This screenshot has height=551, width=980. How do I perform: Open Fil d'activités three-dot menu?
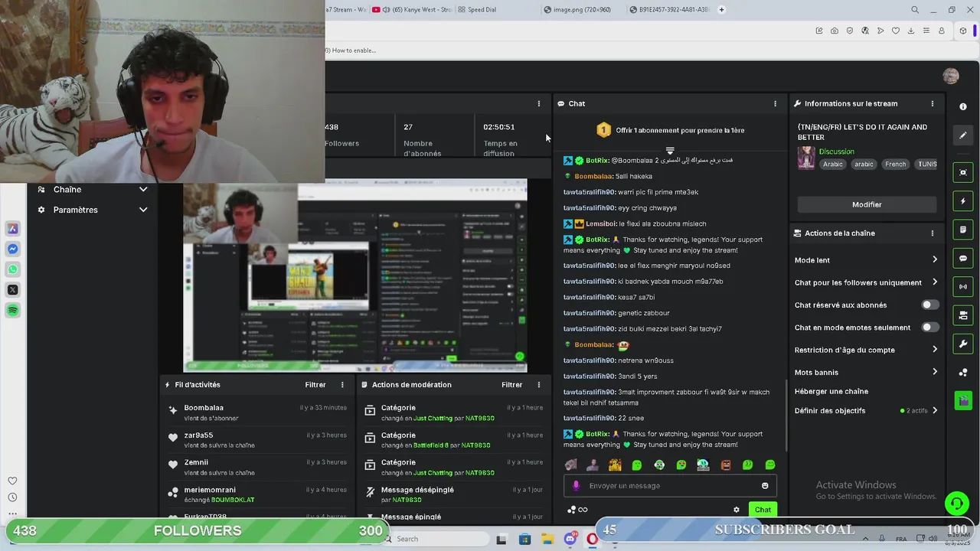click(342, 385)
